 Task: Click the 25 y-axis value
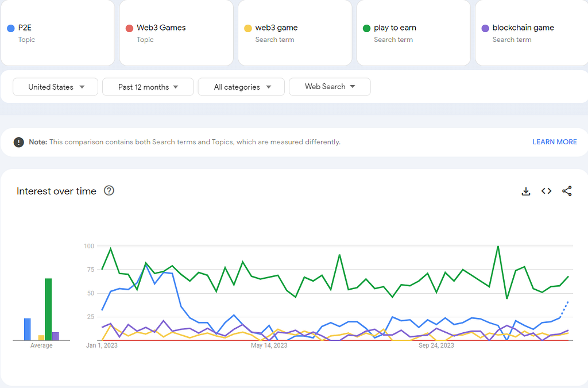91,317
